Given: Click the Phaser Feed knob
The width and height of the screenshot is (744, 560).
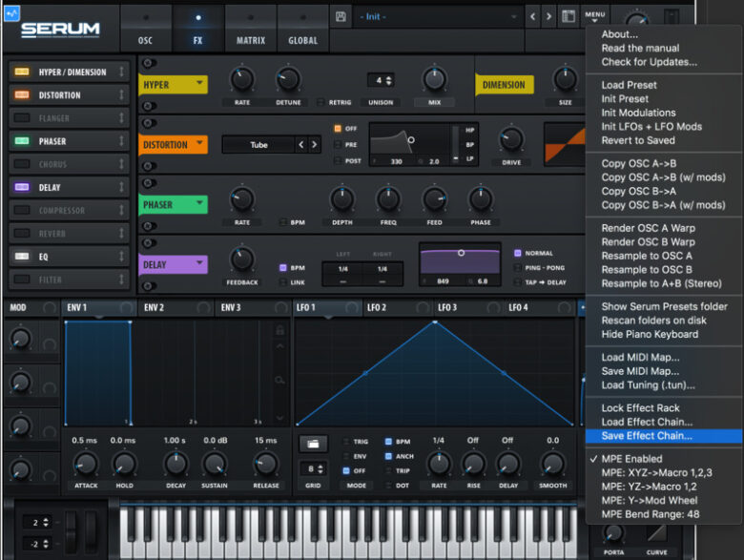Looking at the screenshot, I should [x=434, y=199].
